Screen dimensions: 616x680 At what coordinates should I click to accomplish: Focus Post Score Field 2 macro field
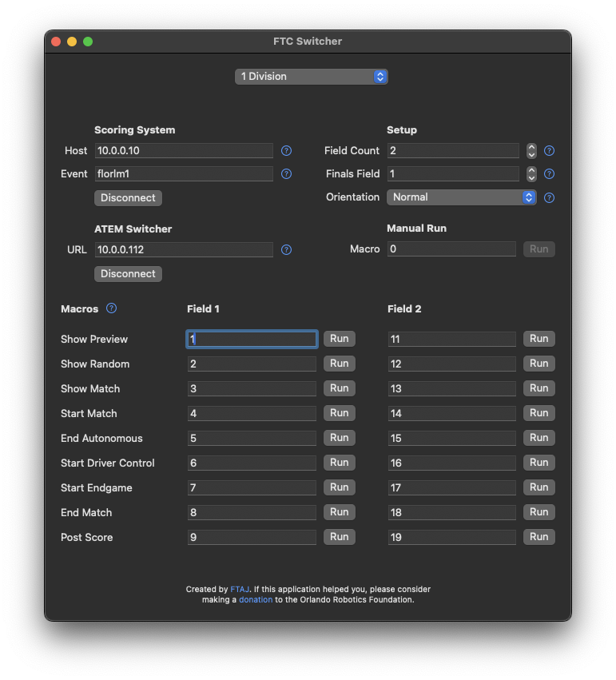(451, 537)
